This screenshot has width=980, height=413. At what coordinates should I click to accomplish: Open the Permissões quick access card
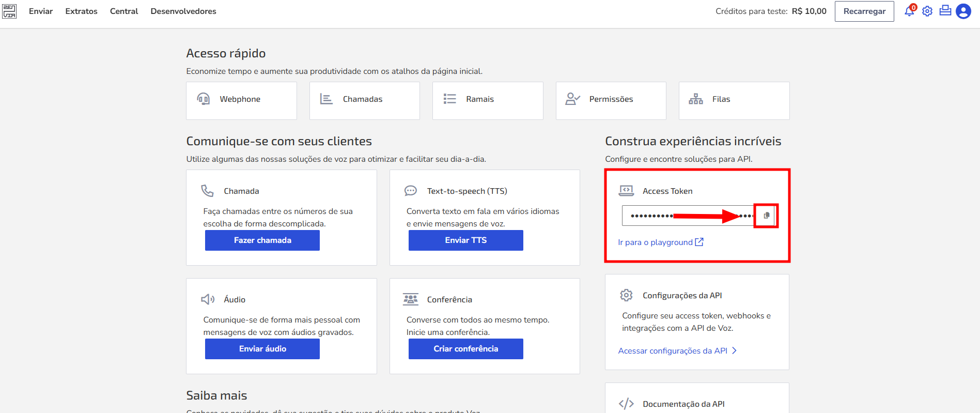pos(611,100)
